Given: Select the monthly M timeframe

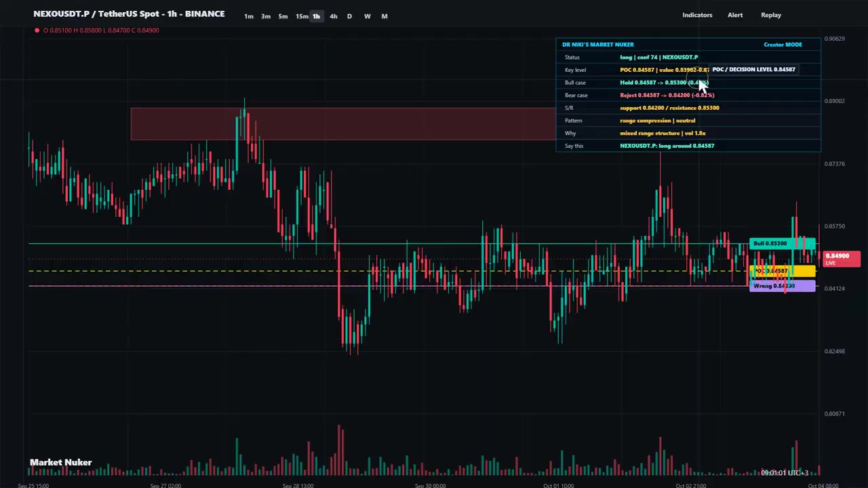Looking at the screenshot, I should 384,16.
